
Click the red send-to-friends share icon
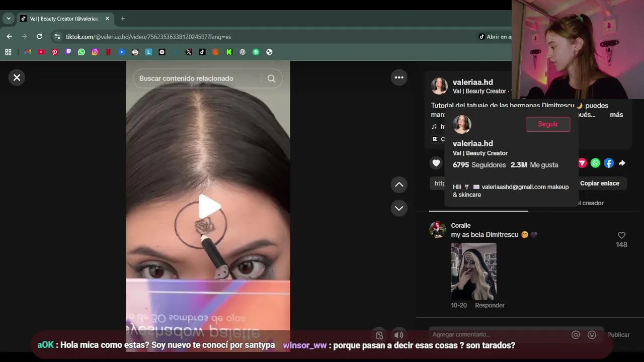[x=582, y=163]
